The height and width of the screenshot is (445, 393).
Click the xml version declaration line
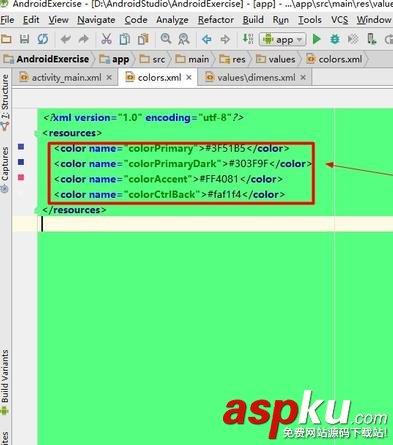pos(144,118)
